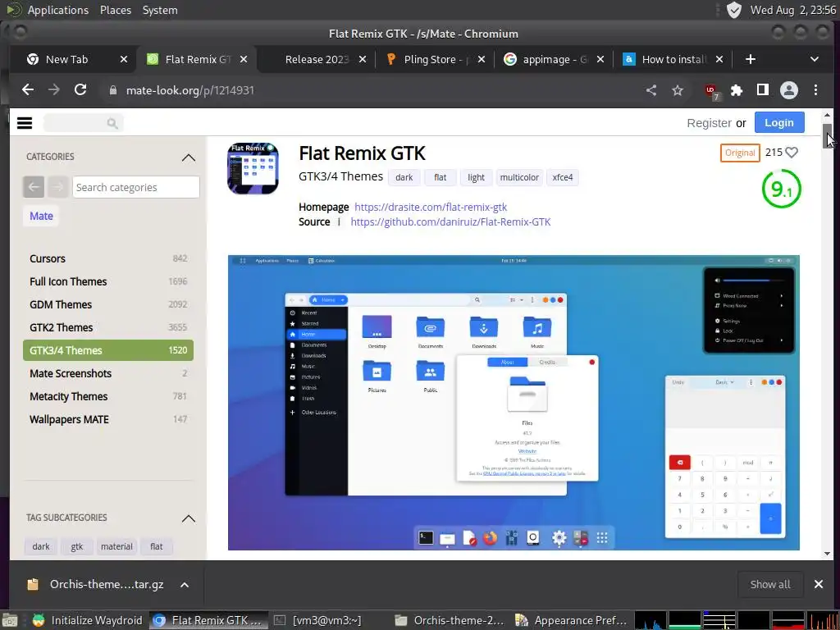Image resolution: width=840 pixels, height=630 pixels.
Task: Go back with the browser back arrow
Action: point(28,90)
